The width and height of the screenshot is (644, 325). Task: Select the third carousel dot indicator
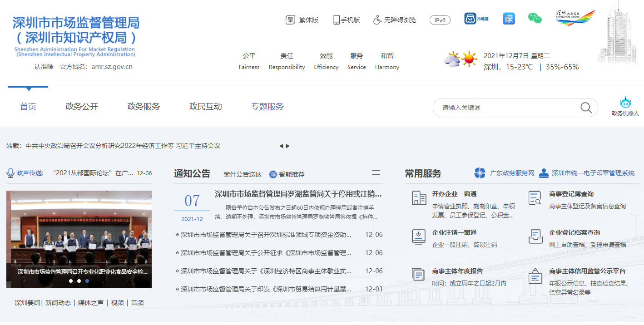[87, 281]
